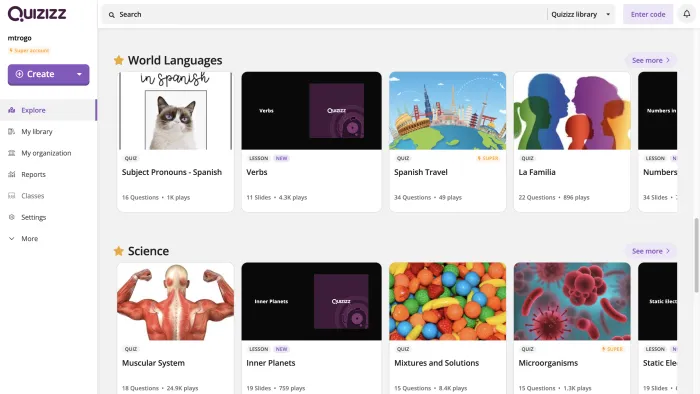700x394 pixels.
Task: Click the My organization building icon
Action: (x=12, y=153)
